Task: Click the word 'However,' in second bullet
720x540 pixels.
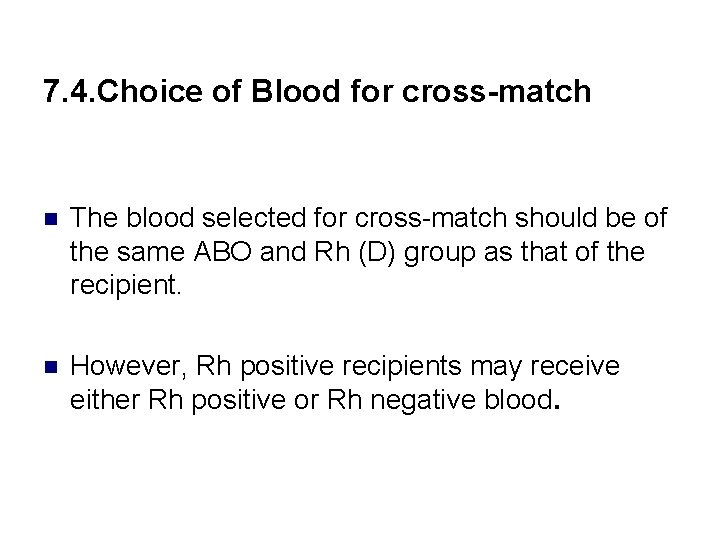Action: [129, 366]
